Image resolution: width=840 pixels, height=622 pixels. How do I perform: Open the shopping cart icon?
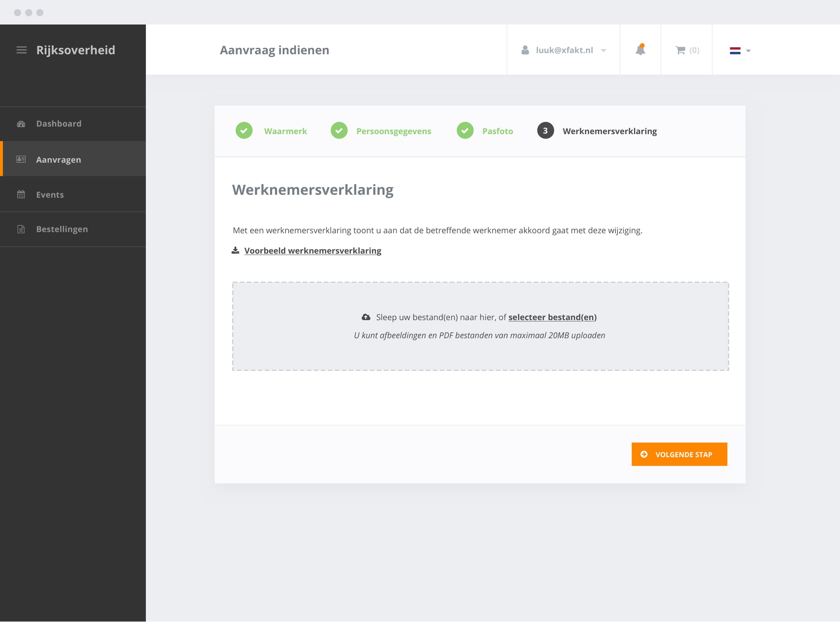pos(680,50)
